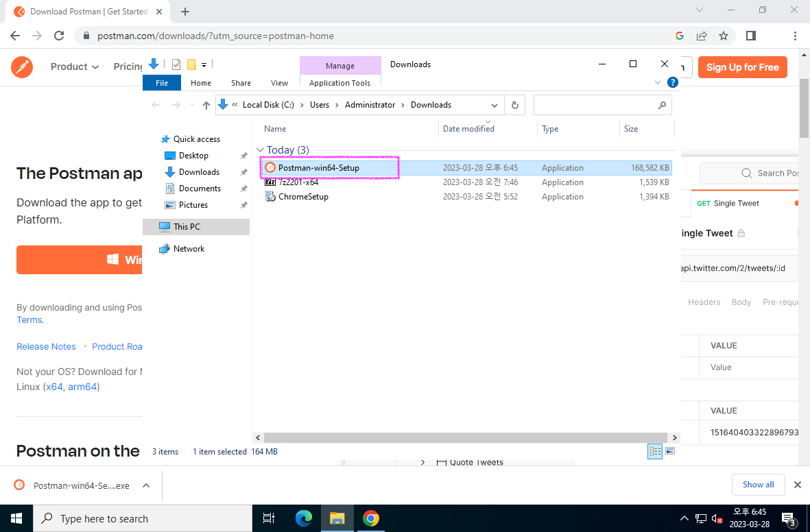Open recent locations dropdown arrow

pyautogui.click(x=192, y=105)
